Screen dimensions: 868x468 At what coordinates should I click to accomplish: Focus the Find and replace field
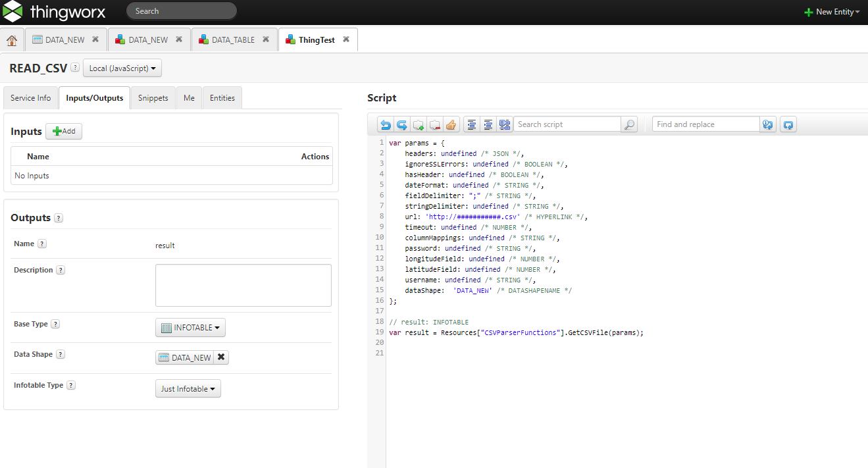[706, 124]
